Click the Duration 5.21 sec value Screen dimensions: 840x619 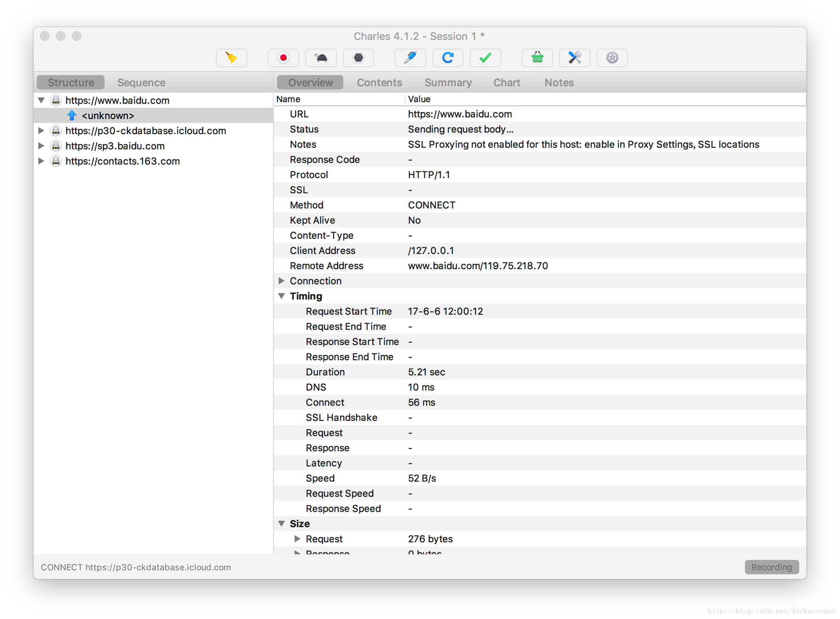pos(426,372)
